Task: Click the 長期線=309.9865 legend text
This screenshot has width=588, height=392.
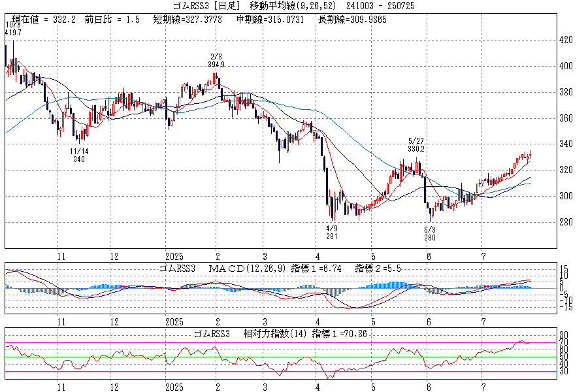Action: click(x=352, y=20)
